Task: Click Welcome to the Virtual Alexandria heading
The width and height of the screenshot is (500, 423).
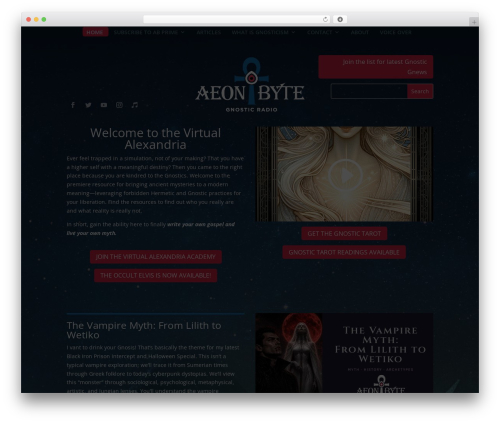Action: tap(156, 139)
